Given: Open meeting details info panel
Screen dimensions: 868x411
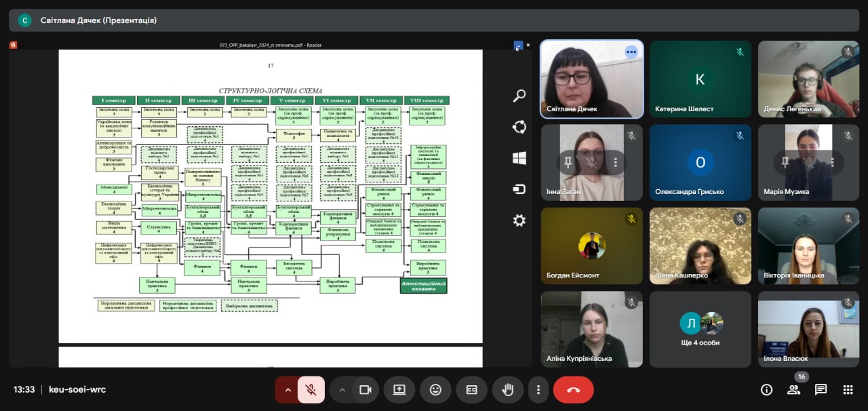Looking at the screenshot, I should pyautogui.click(x=767, y=389).
